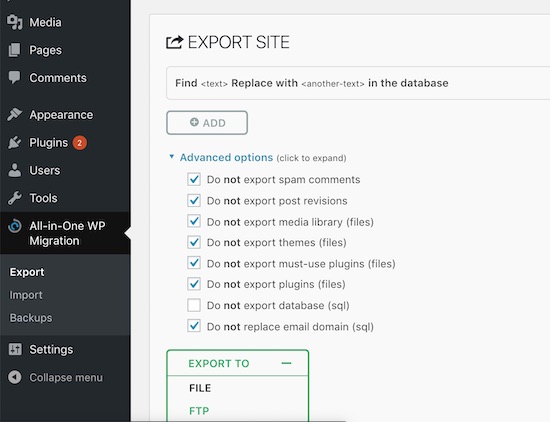This screenshot has height=422, width=550.
Task: Click the All-in-One WP Migration logo icon
Action: pyautogui.click(x=15, y=226)
